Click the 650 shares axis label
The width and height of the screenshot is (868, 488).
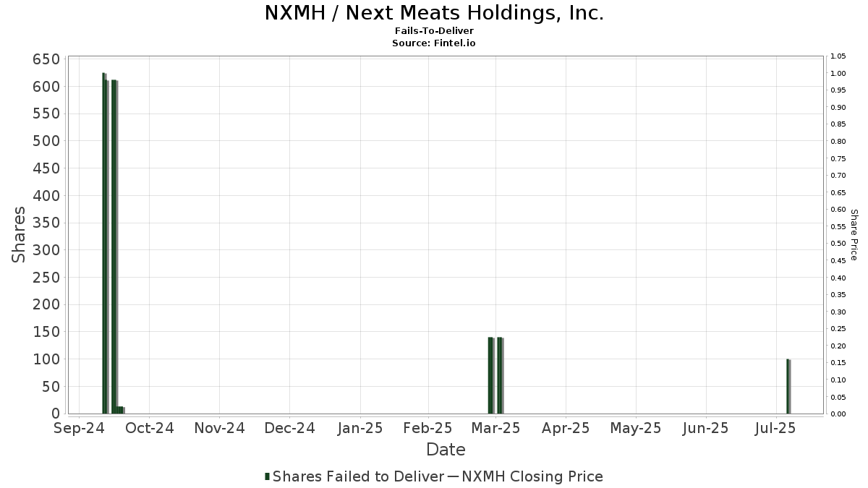46,59
